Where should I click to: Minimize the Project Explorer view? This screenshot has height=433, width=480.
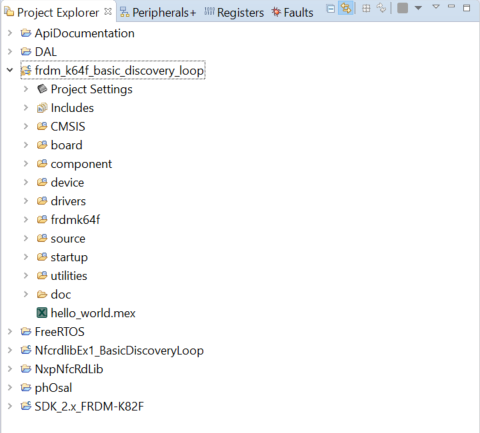[x=451, y=6]
